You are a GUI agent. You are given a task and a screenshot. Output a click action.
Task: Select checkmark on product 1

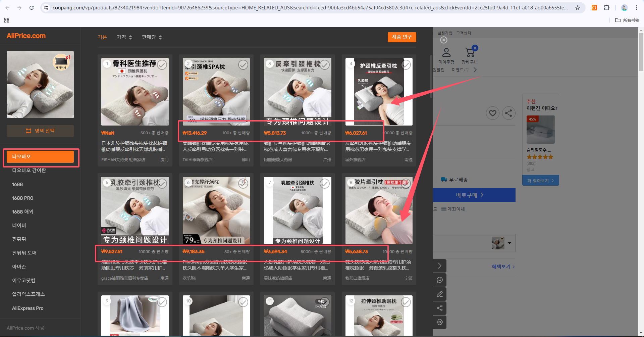point(162,65)
